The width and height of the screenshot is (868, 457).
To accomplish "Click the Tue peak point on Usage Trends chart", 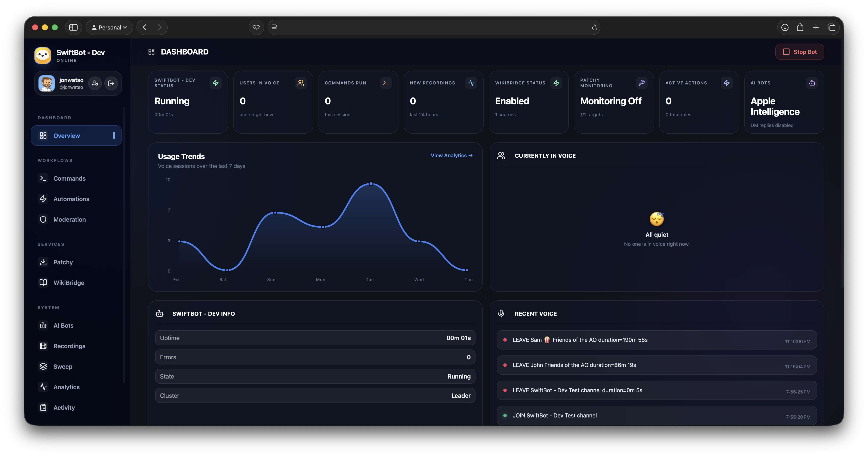I will point(371,184).
